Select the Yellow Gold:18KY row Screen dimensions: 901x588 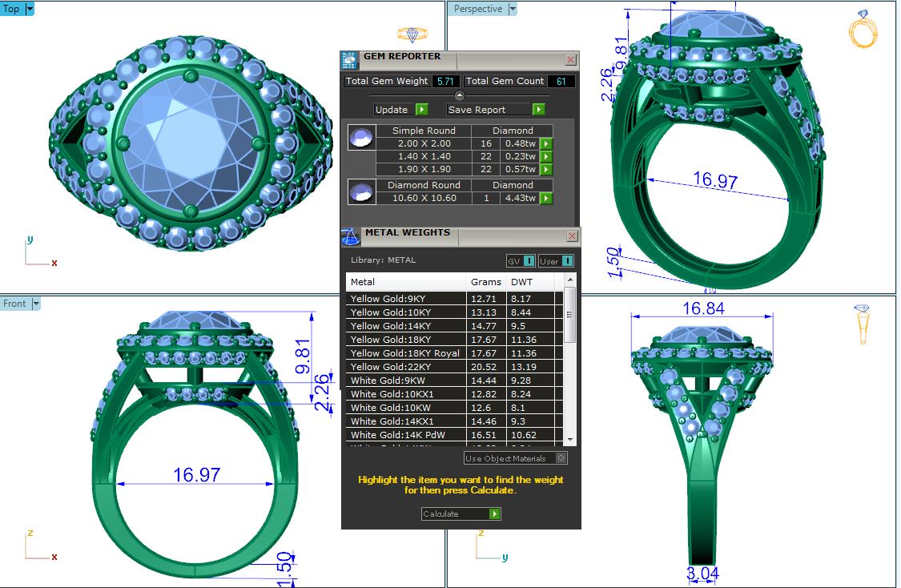(455, 340)
